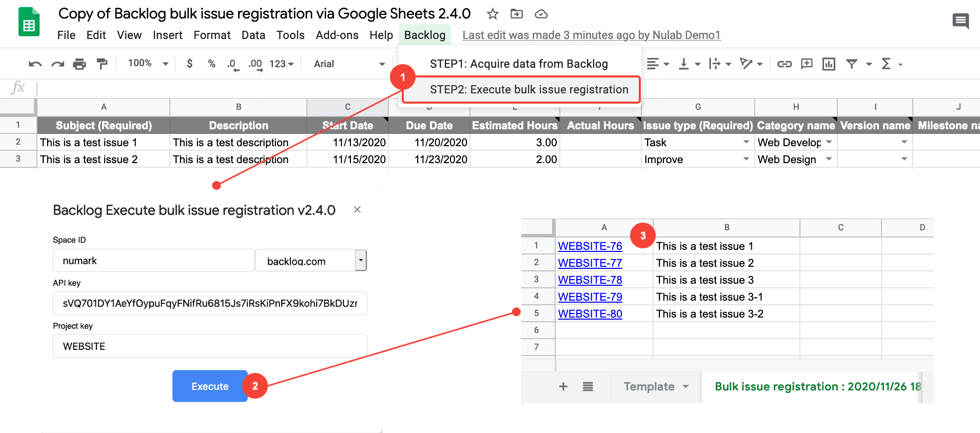Check the cloud save status icon
980x433 pixels.
click(x=541, y=14)
